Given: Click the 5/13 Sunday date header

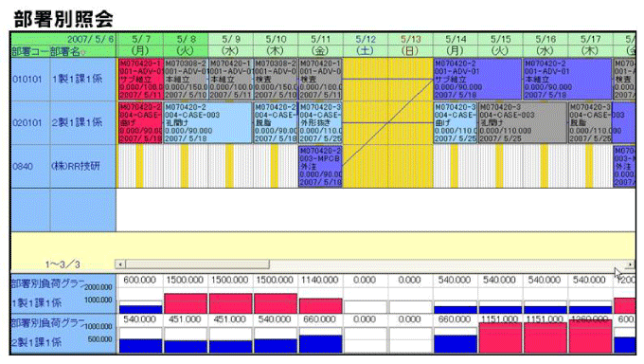Looking at the screenshot, I should [411, 40].
